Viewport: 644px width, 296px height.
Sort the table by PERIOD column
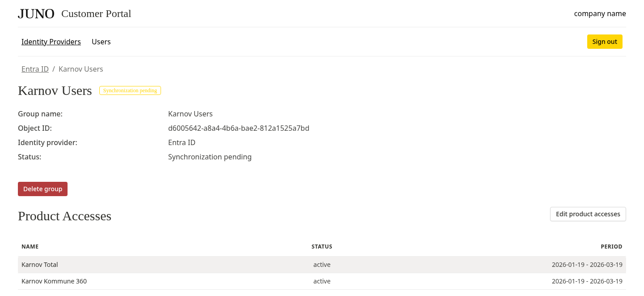point(611,246)
